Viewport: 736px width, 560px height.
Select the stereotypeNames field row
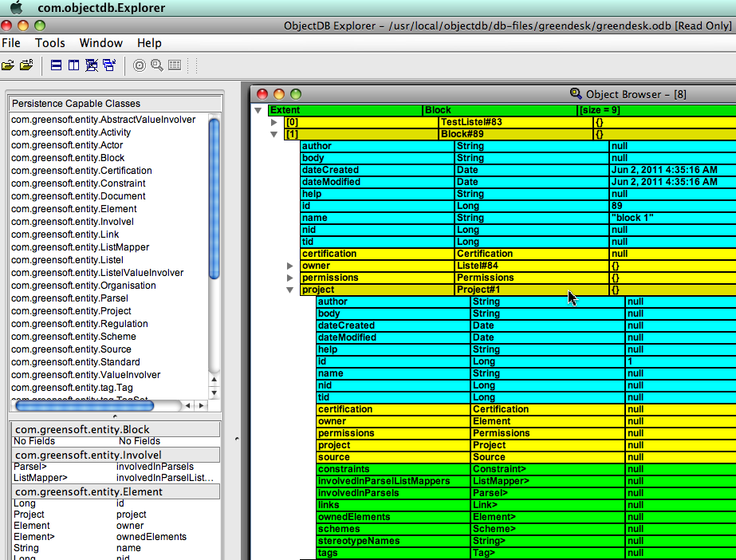pos(525,541)
